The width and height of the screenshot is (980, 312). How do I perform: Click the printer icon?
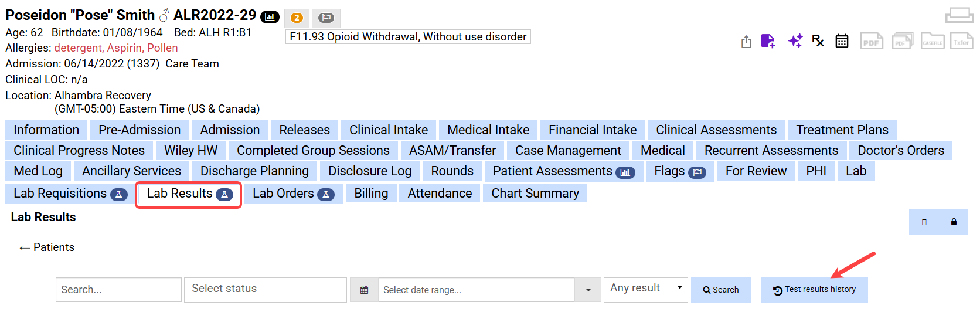click(959, 15)
